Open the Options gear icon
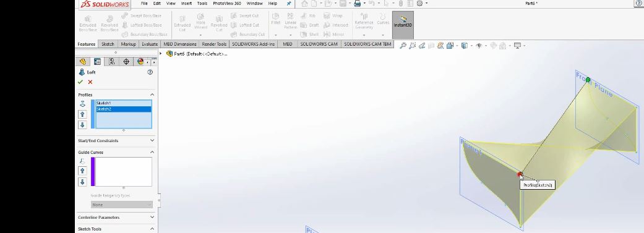Screen dimensions: 644x233 [420, 3]
